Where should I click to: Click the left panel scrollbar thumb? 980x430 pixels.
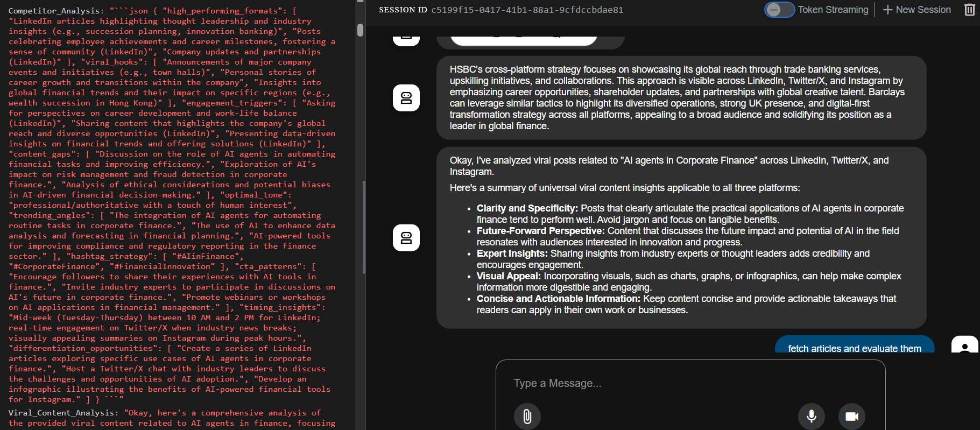tap(360, 30)
